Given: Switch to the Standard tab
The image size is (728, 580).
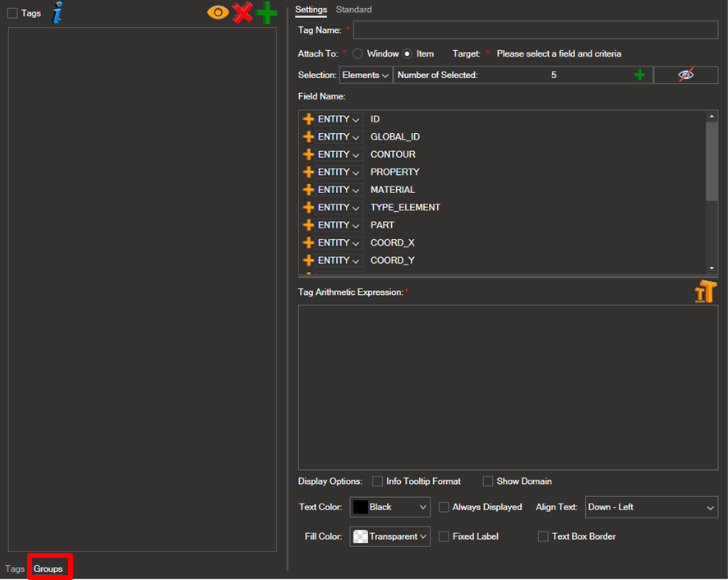Looking at the screenshot, I should (353, 10).
